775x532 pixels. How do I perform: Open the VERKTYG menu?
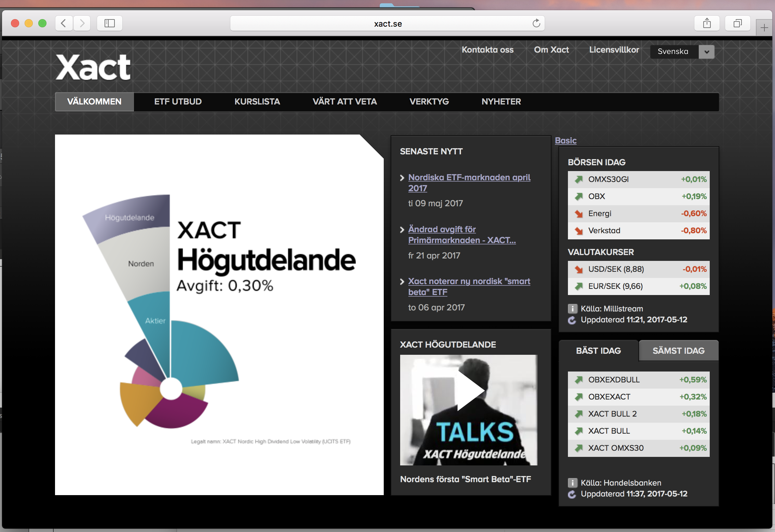click(x=429, y=102)
